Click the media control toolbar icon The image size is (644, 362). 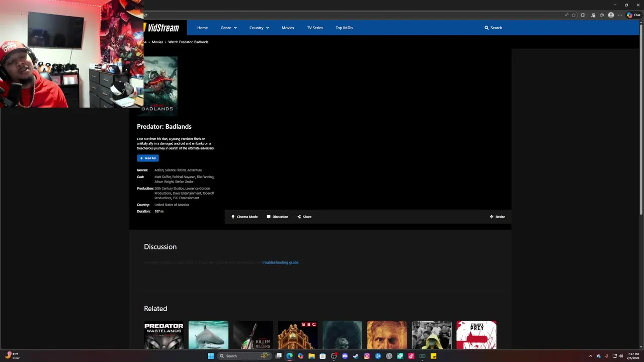click(593, 15)
